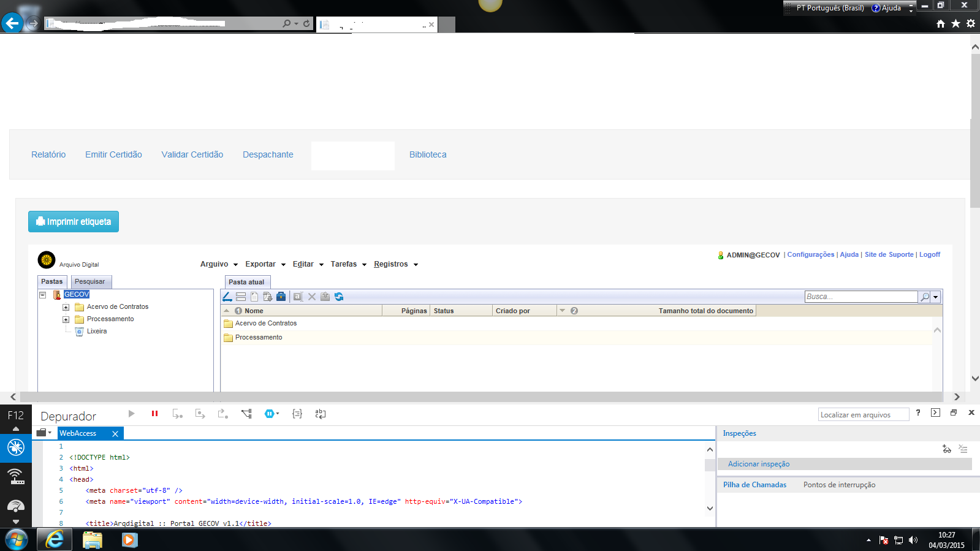Click the Internet Explorer taskbar icon
Screen dimensions: 980x551
click(x=55, y=539)
